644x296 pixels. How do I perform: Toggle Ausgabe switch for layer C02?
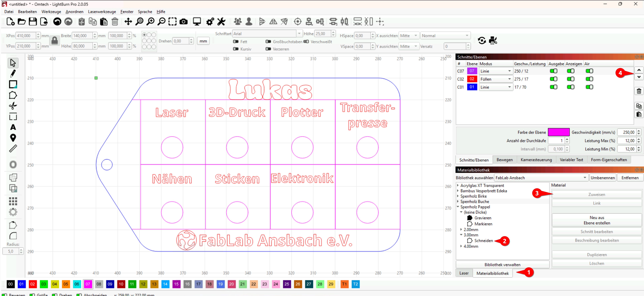554,79
